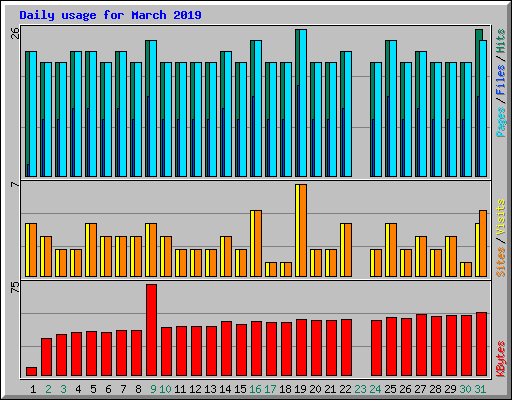
Task: Click day label 6 on the x-axis
Action: click(x=108, y=389)
